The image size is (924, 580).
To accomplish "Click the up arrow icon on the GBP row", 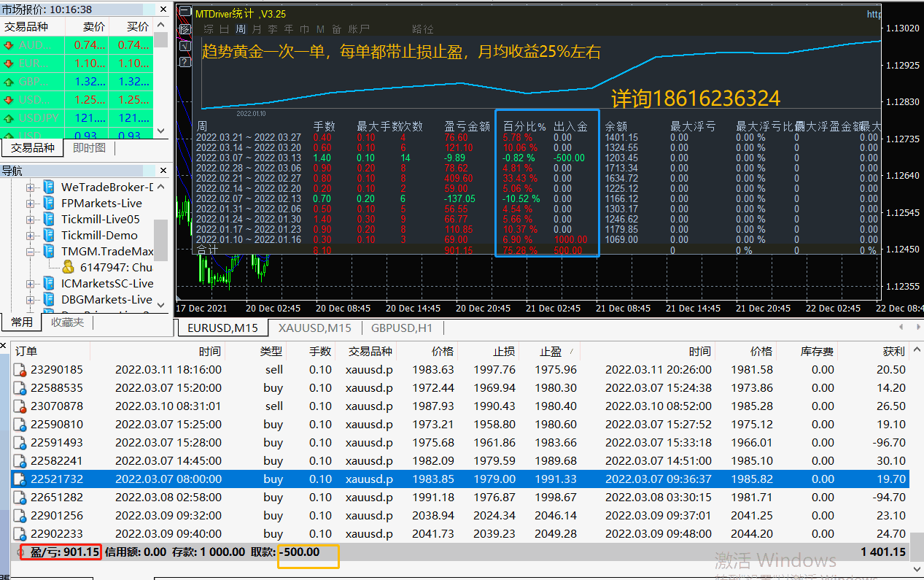I will coord(9,82).
